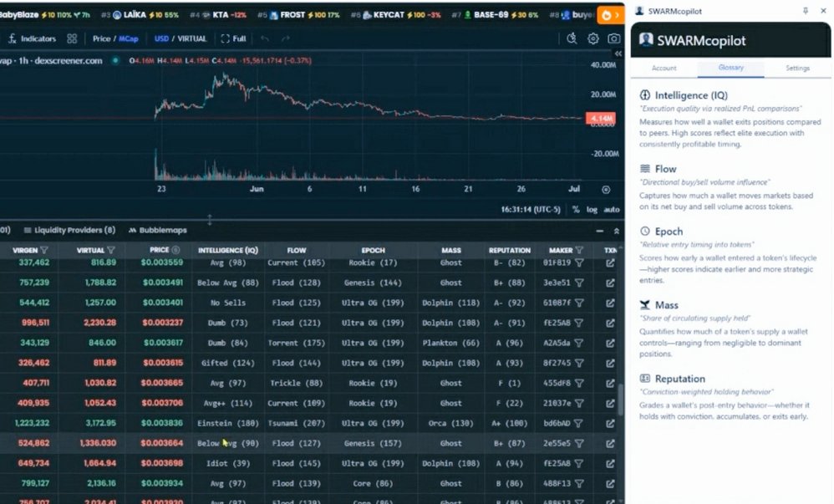The image size is (834, 504).
Task: Open chart settings gear
Action: pos(593,38)
